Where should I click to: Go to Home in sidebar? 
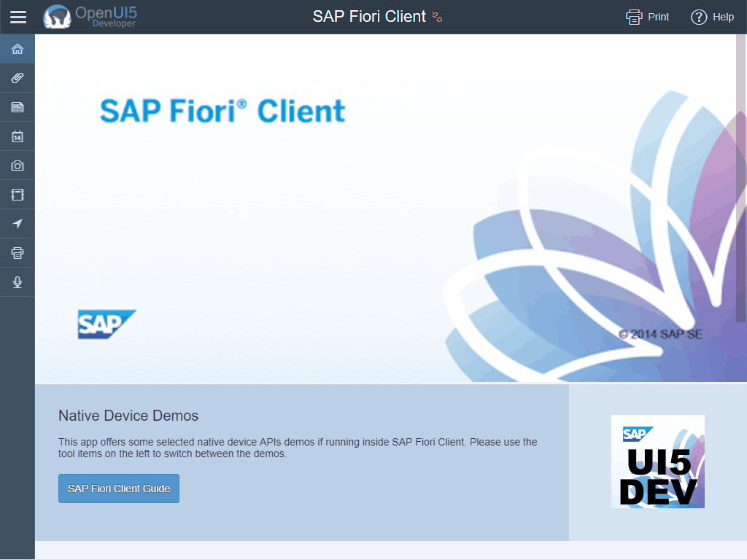(18, 49)
